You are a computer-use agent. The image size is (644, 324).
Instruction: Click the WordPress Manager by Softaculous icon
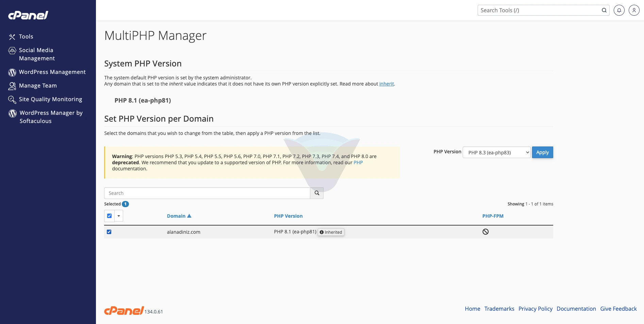[13, 113]
